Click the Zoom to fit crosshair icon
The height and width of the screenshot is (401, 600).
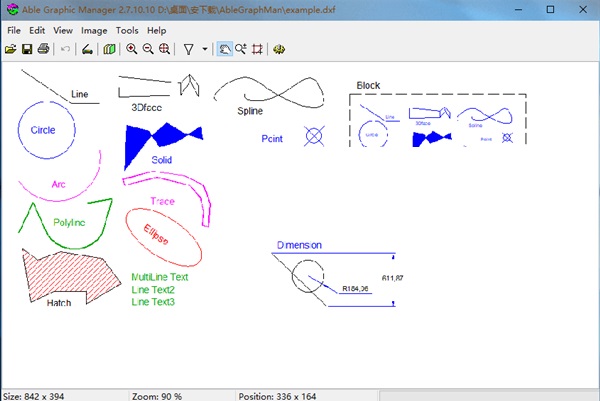(164, 48)
